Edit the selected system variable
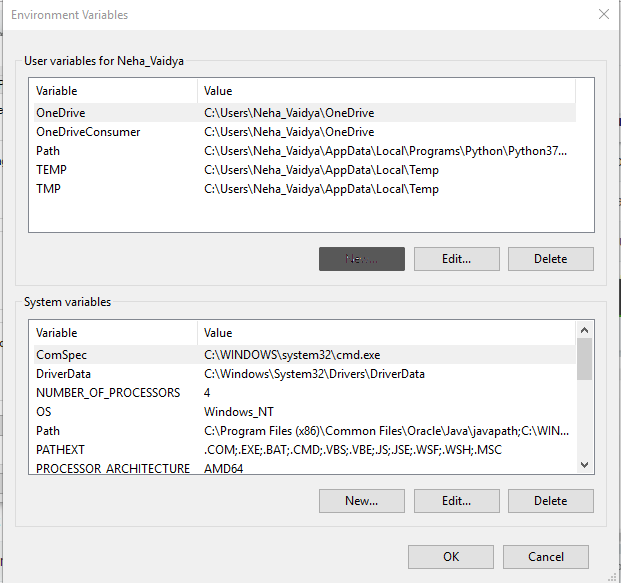 [456, 501]
